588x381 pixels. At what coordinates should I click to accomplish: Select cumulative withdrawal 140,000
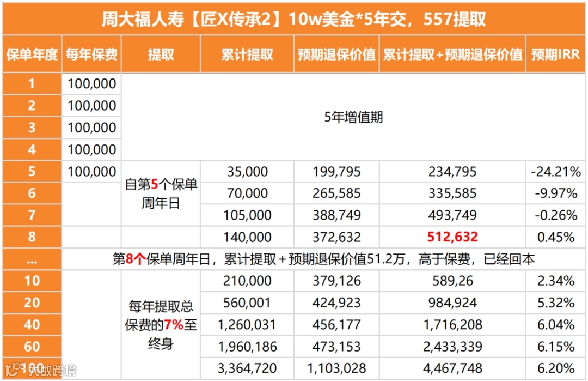coord(248,237)
